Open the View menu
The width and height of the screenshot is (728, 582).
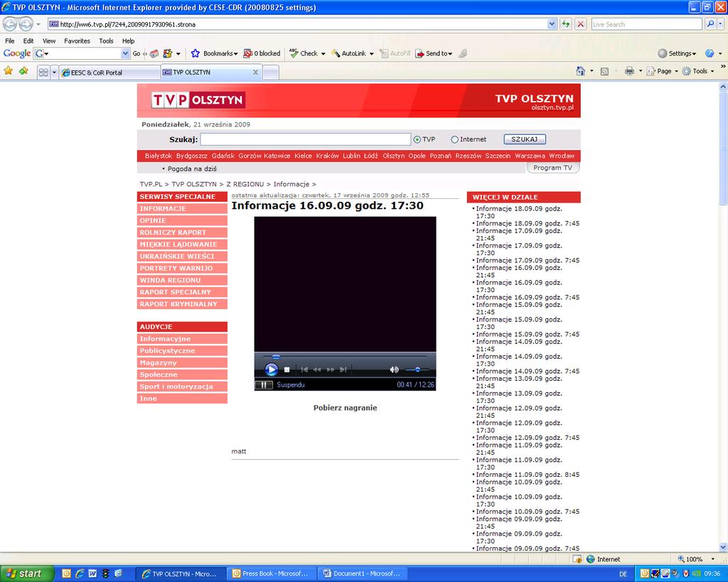click(49, 41)
